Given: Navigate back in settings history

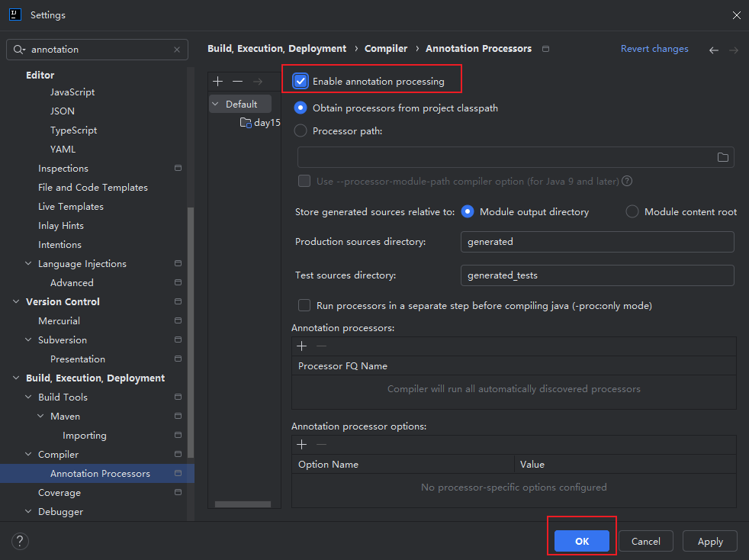Looking at the screenshot, I should click(x=714, y=50).
